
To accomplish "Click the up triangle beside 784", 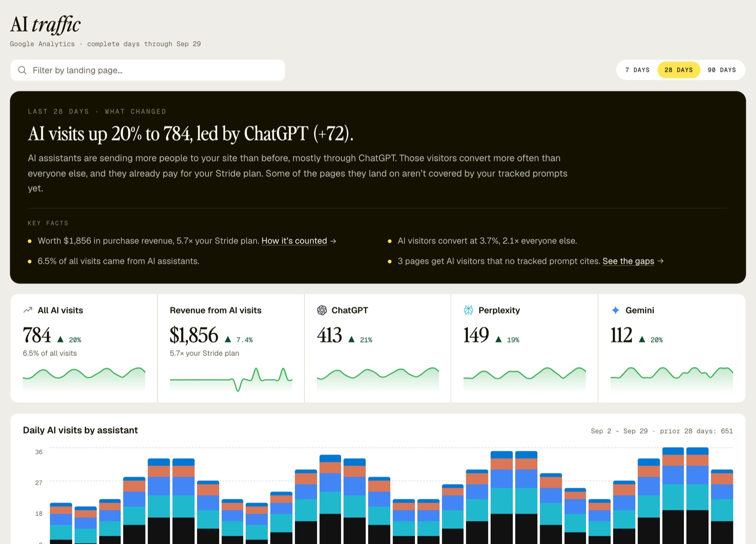I will point(60,339).
